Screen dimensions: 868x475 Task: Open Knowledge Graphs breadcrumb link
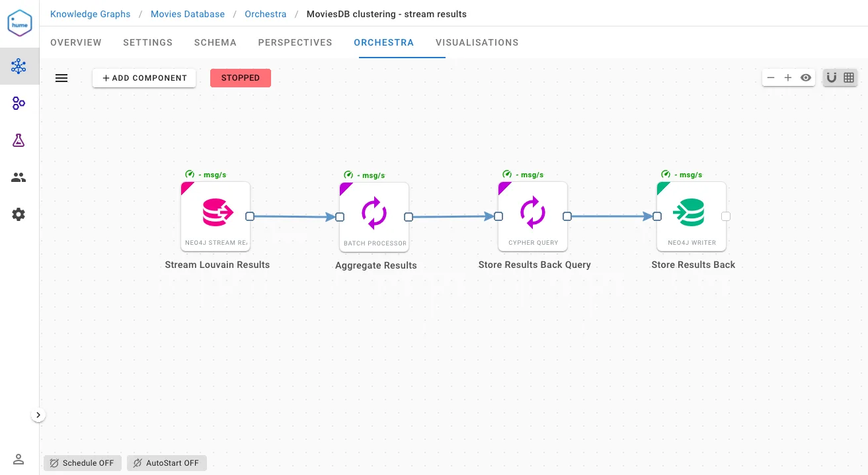point(91,14)
